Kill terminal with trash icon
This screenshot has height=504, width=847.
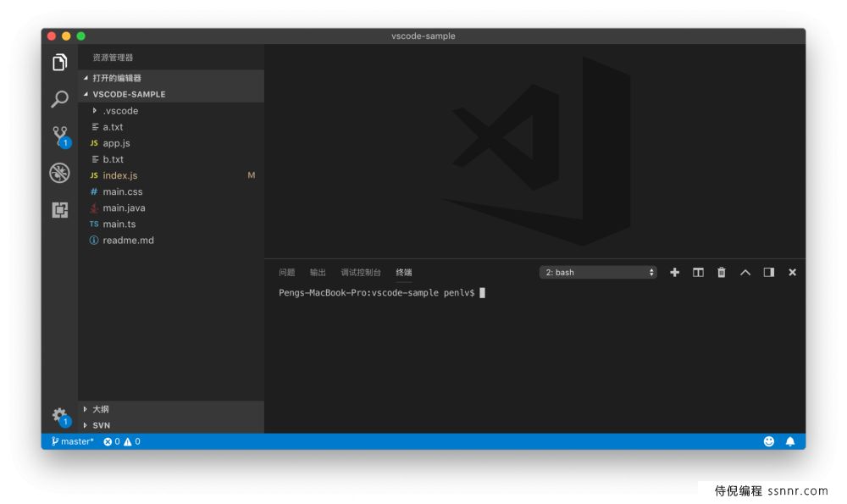click(x=721, y=272)
